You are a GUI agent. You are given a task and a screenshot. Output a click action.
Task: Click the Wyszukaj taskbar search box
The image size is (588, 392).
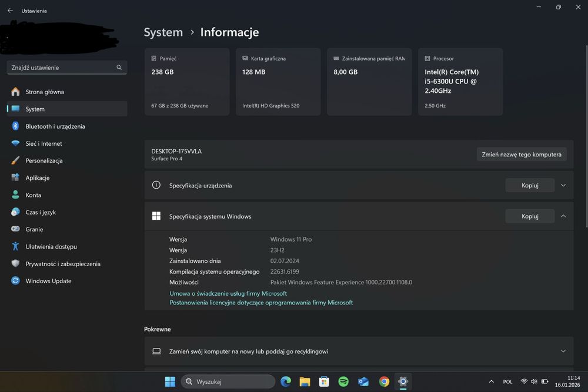tap(228, 381)
